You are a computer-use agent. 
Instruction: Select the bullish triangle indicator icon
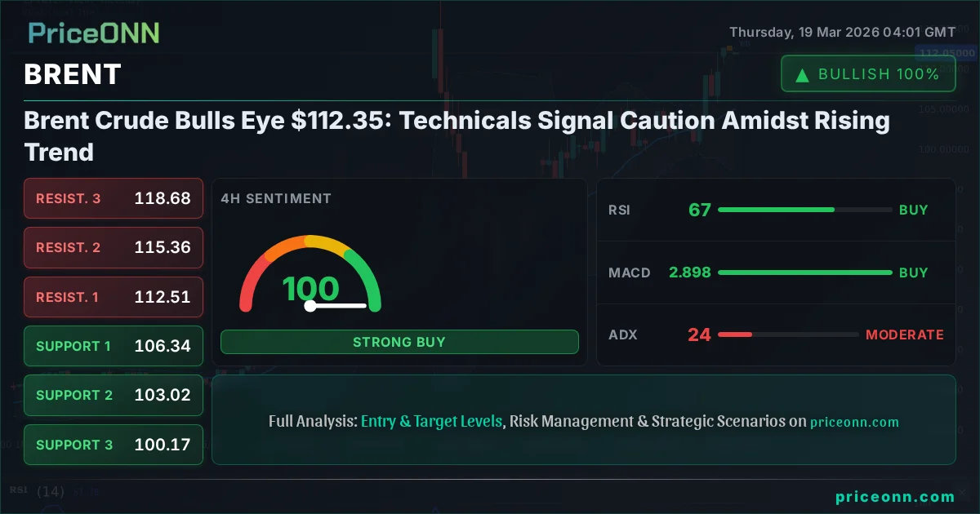801,73
